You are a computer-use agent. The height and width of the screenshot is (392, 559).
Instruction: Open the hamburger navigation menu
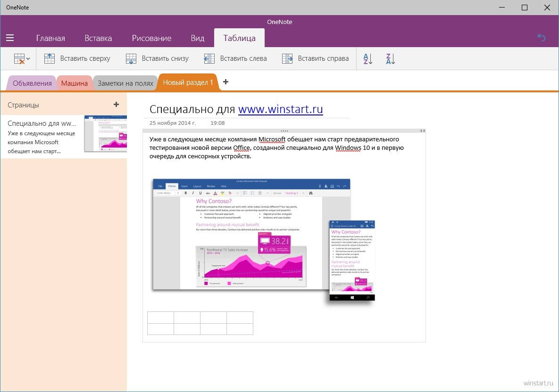tap(10, 38)
